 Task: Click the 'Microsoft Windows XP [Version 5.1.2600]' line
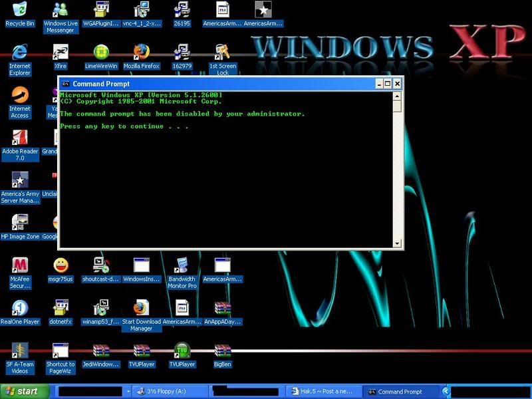coord(141,95)
